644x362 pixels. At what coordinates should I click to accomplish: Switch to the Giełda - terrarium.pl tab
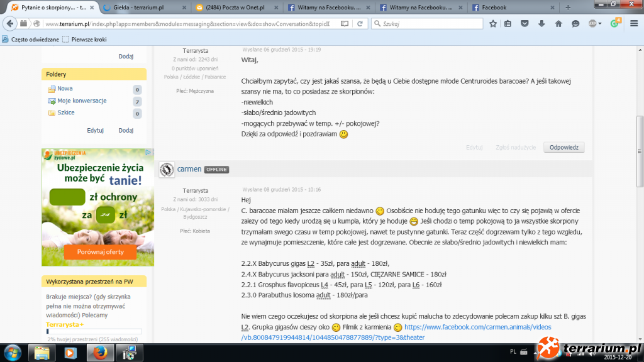pyautogui.click(x=144, y=8)
